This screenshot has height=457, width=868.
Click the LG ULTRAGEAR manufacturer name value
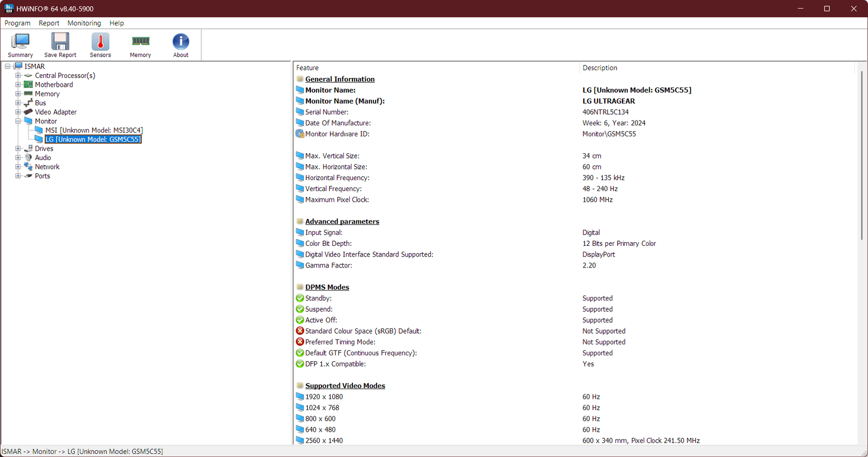609,101
